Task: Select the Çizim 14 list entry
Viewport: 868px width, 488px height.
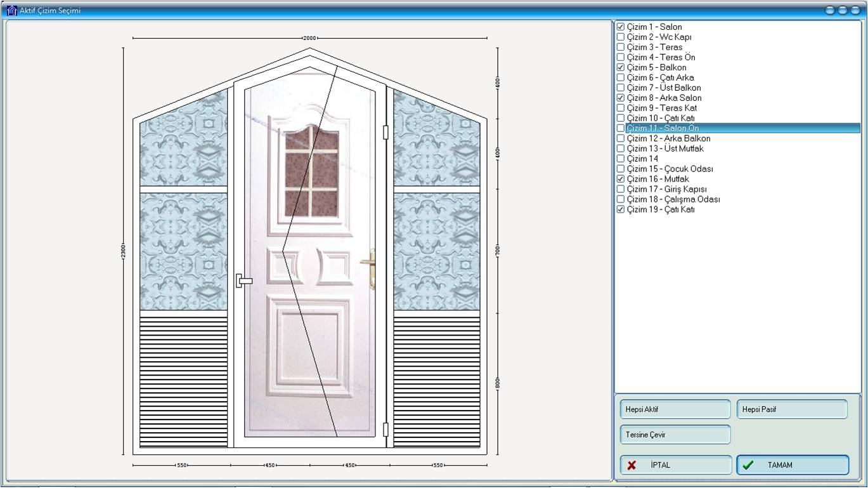Action: click(642, 159)
